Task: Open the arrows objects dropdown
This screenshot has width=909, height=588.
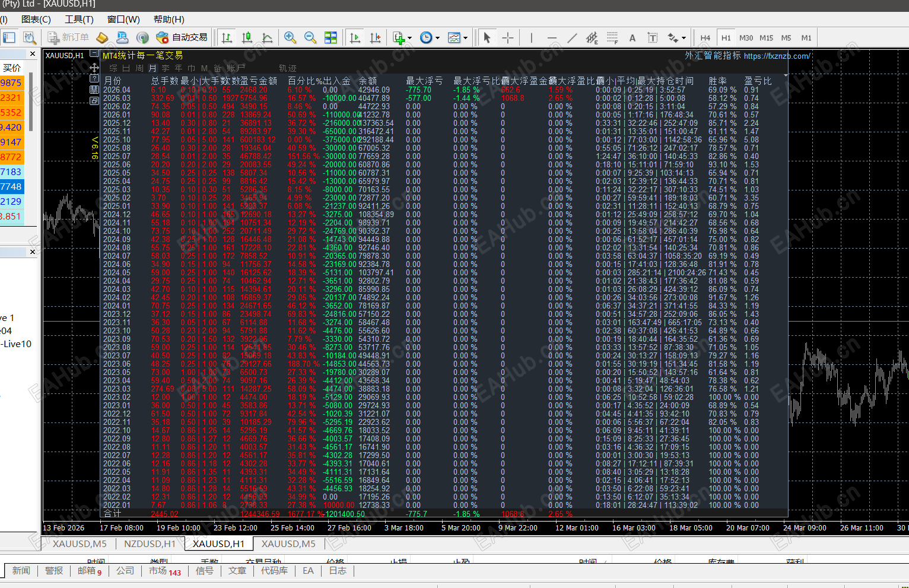Action: pyautogui.click(x=676, y=37)
